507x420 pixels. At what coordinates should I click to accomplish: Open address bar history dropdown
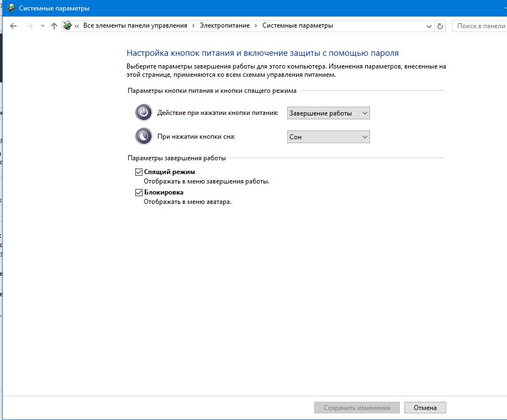(x=429, y=26)
